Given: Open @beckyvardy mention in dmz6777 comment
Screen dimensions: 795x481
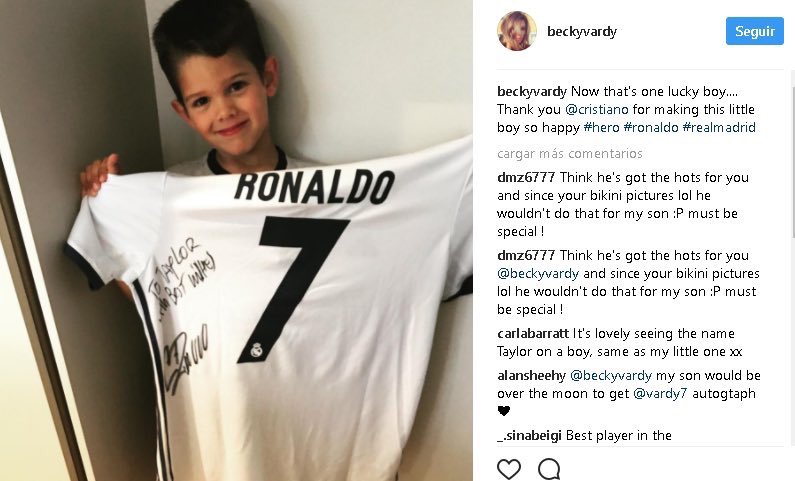Looking at the screenshot, I should pyautogui.click(x=538, y=274).
